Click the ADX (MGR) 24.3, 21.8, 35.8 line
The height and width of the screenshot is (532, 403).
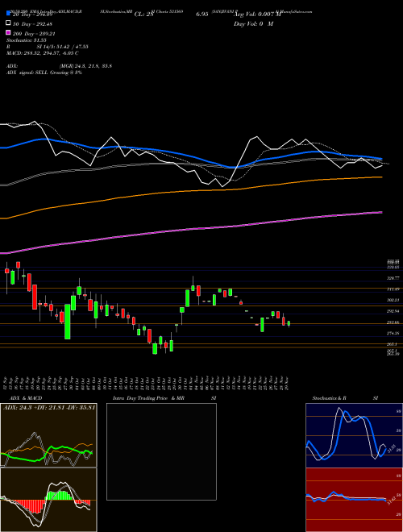coord(59,66)
